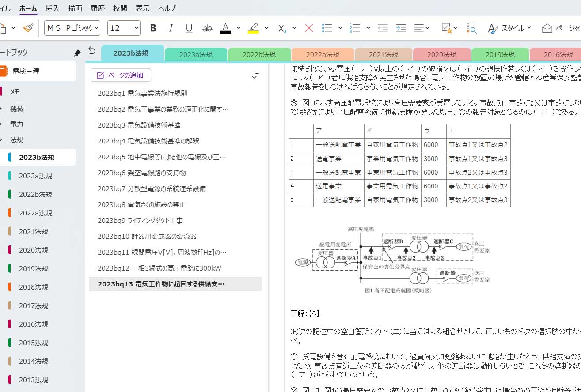581x392 pixels.
Task: Click the sort pages icon
Action: [255, 75]
